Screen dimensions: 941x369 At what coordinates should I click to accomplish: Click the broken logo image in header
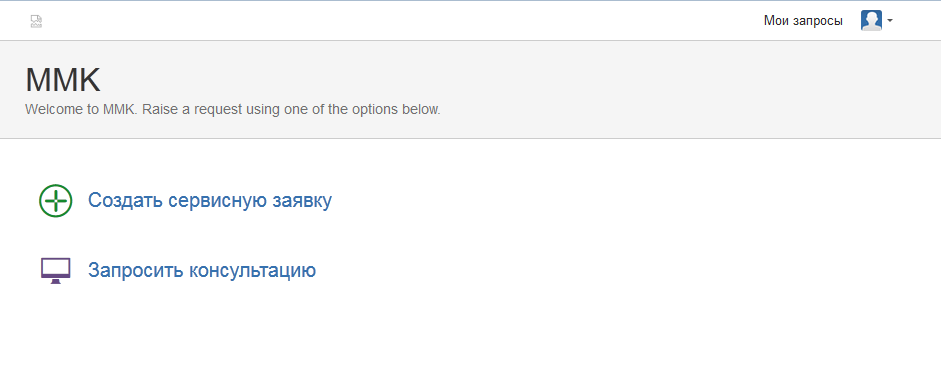point(36,21)
